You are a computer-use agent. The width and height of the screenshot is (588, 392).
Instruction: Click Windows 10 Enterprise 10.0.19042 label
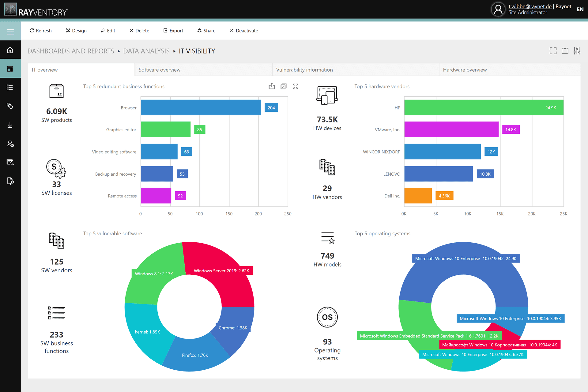point(466,259)
